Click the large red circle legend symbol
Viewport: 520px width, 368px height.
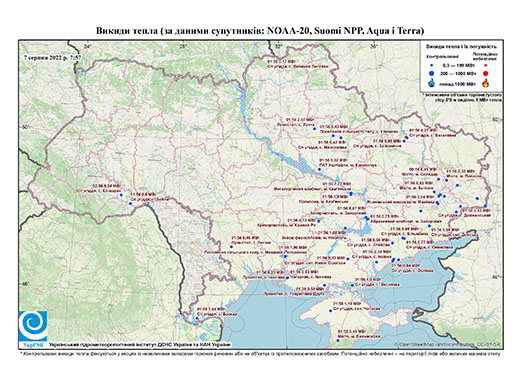[x=486, y=73]
